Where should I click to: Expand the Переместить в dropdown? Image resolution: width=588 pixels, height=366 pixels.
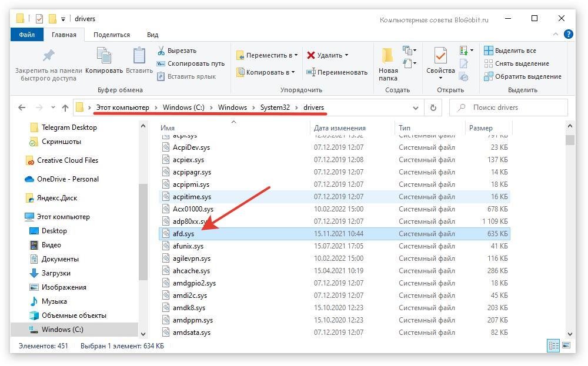296,55
